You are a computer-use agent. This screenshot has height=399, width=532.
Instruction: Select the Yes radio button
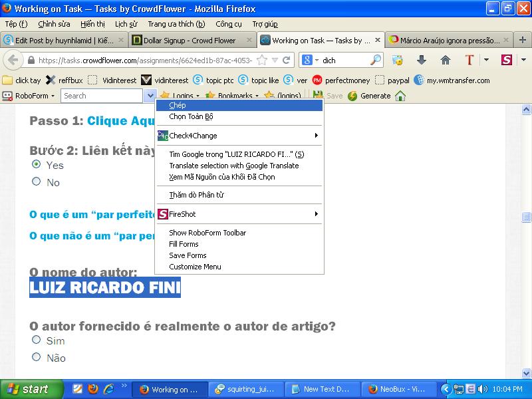[x=37, y=164]
